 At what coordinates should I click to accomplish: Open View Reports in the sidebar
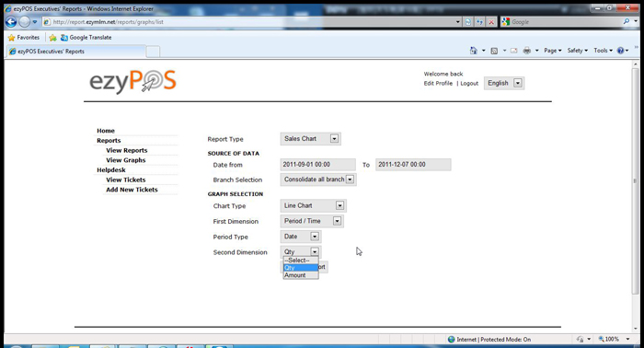[x=127, y=150]
